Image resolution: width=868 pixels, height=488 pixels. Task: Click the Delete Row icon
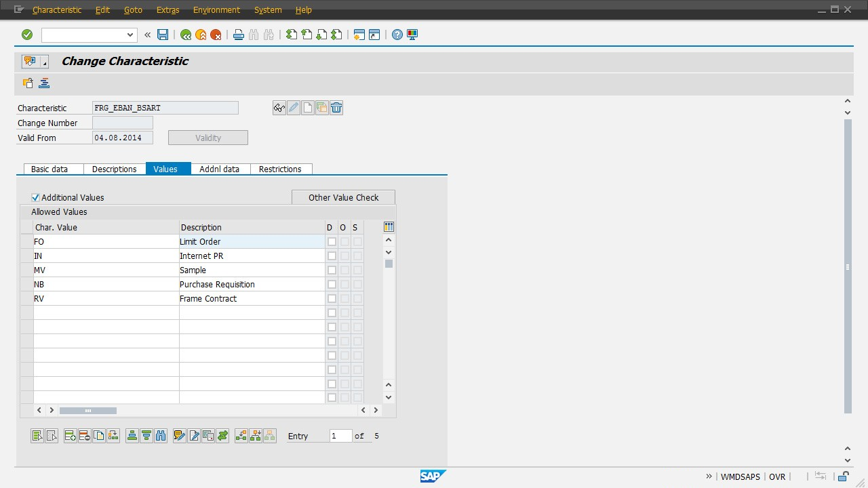(x=84, y=436)
